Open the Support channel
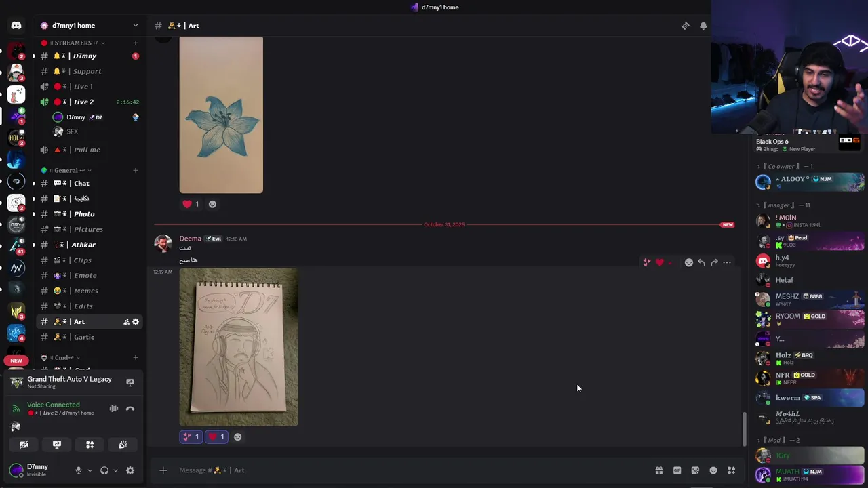868x488 pixels. [90, 71]
